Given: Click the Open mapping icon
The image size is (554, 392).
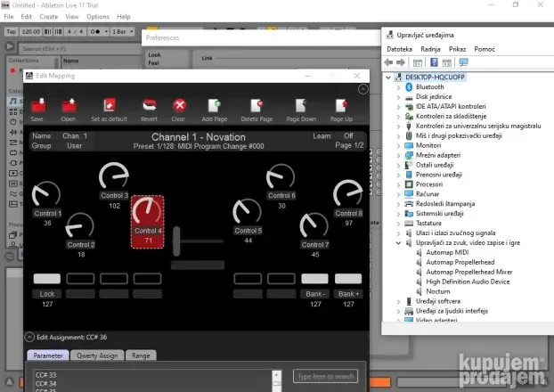Looking at the screenshot, I should click(x=69, y=106).
